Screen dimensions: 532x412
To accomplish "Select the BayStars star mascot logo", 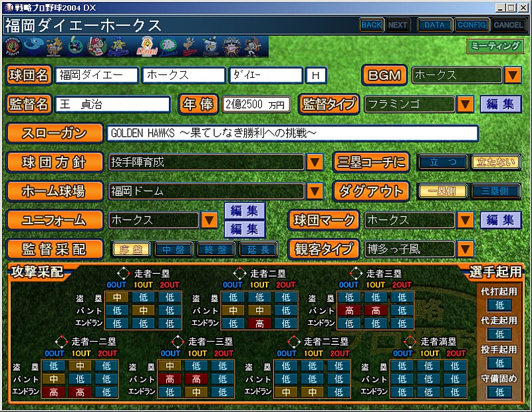I will pos(118,47).
